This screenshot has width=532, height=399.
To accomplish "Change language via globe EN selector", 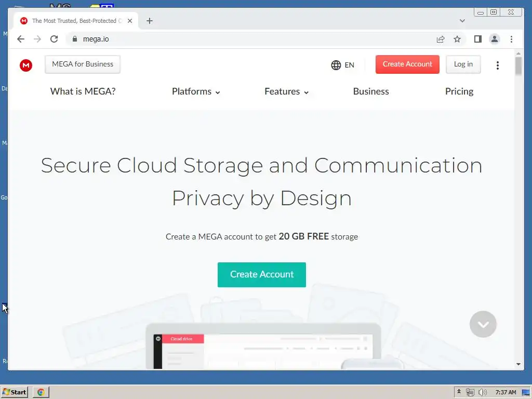I will 343,65.
